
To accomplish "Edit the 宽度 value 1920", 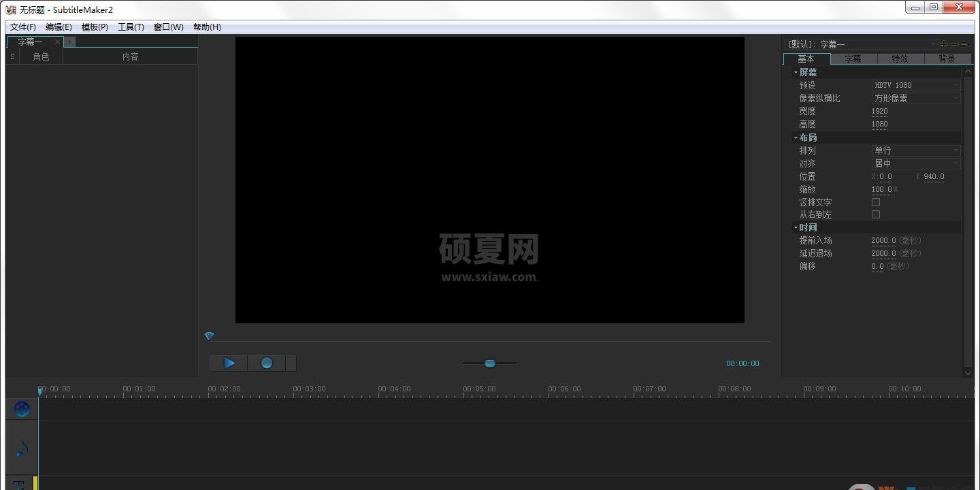I will (879, 111).
